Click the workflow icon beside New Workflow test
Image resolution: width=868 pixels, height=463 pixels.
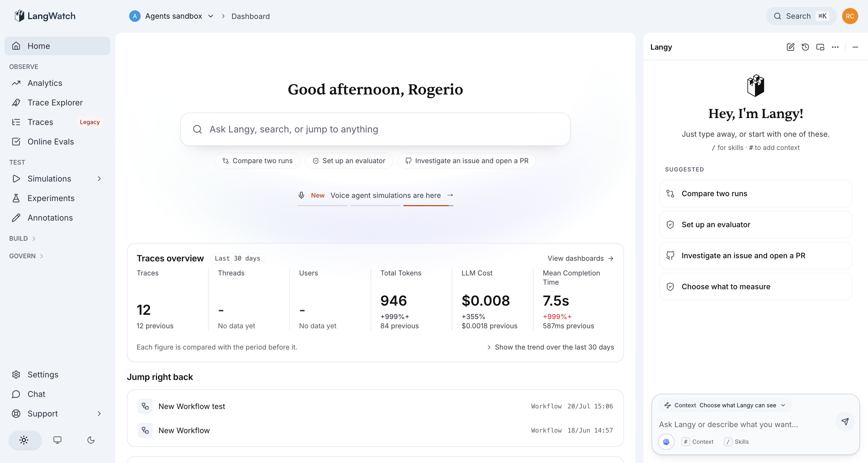145,406
